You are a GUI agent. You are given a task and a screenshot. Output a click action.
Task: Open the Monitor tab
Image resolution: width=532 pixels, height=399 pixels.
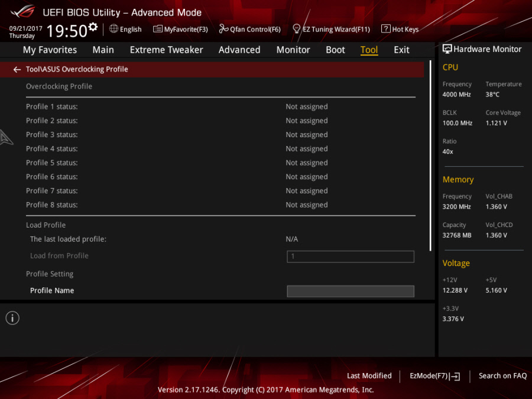point(293,50)
